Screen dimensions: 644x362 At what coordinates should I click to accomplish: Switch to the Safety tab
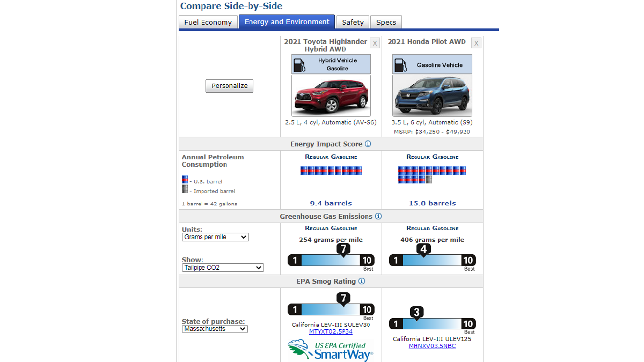353,22
